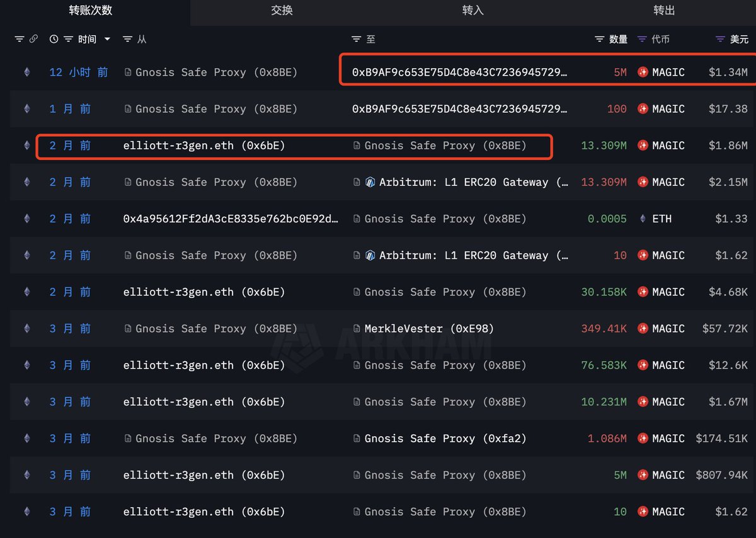Select the 转入 tab
Image resolution: width=756 pixels, height=538 pixels.
click(472, 11)
